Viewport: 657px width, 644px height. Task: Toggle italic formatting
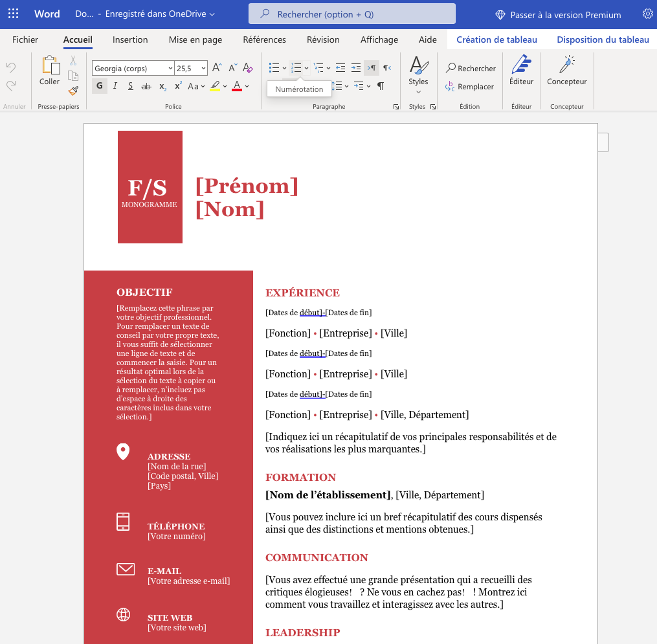115,86
